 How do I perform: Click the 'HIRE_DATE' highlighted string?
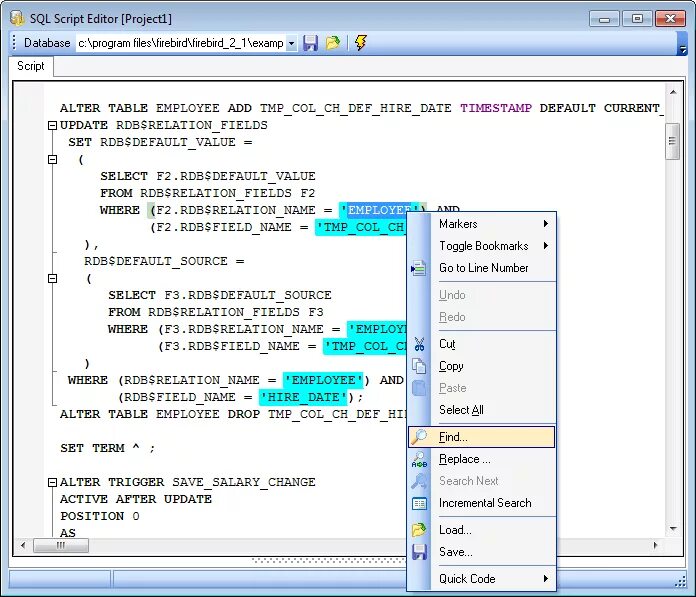[x=304, y=397]
